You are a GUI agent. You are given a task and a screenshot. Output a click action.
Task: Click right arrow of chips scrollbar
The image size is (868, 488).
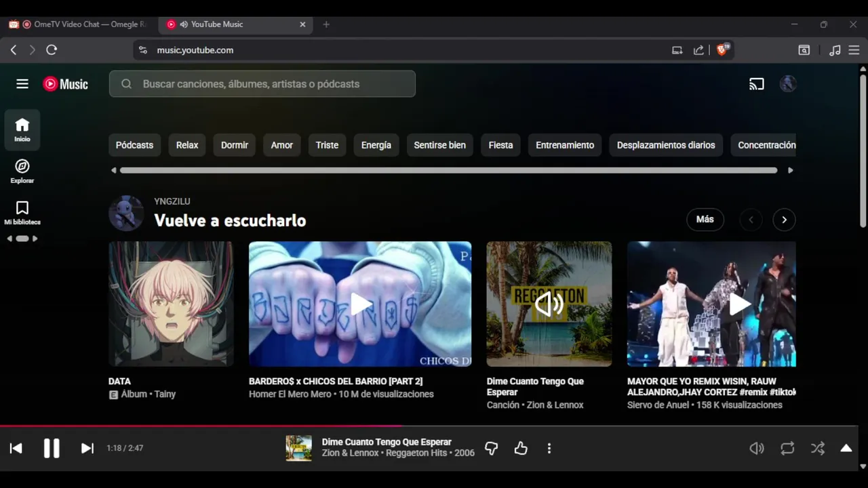pyautogui.click(x=790, y=170)
